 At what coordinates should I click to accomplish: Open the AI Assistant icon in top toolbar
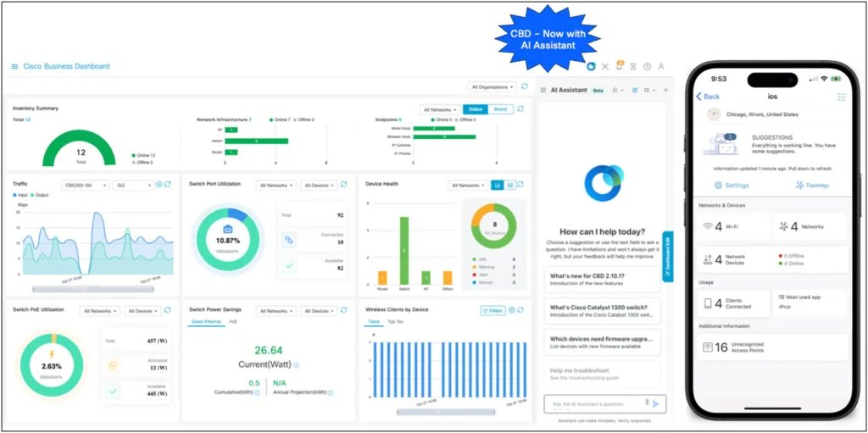(591, 66)
